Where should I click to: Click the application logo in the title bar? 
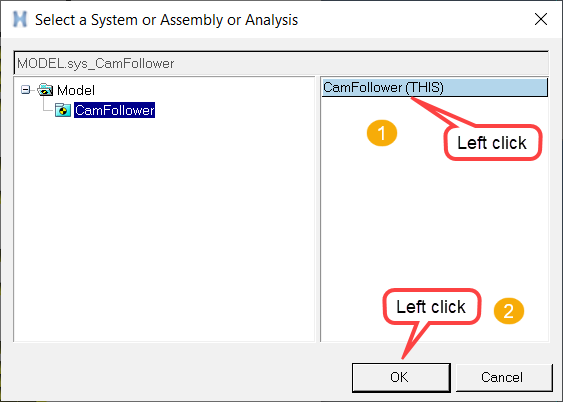(20, 19)
